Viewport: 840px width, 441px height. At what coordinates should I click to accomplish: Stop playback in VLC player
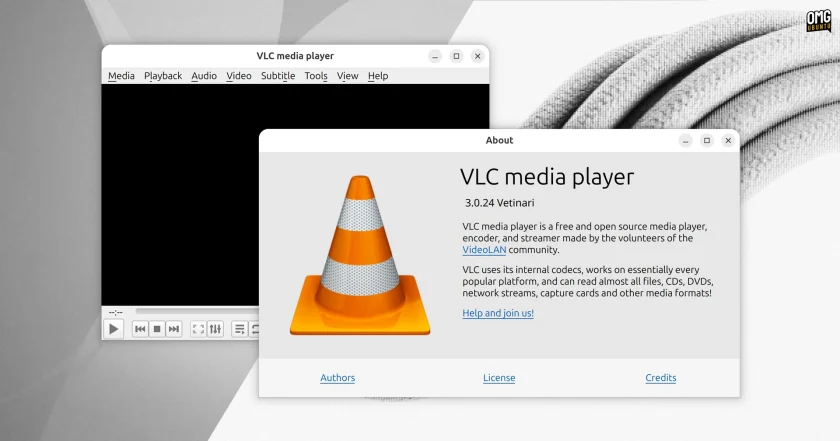(157, 329)
